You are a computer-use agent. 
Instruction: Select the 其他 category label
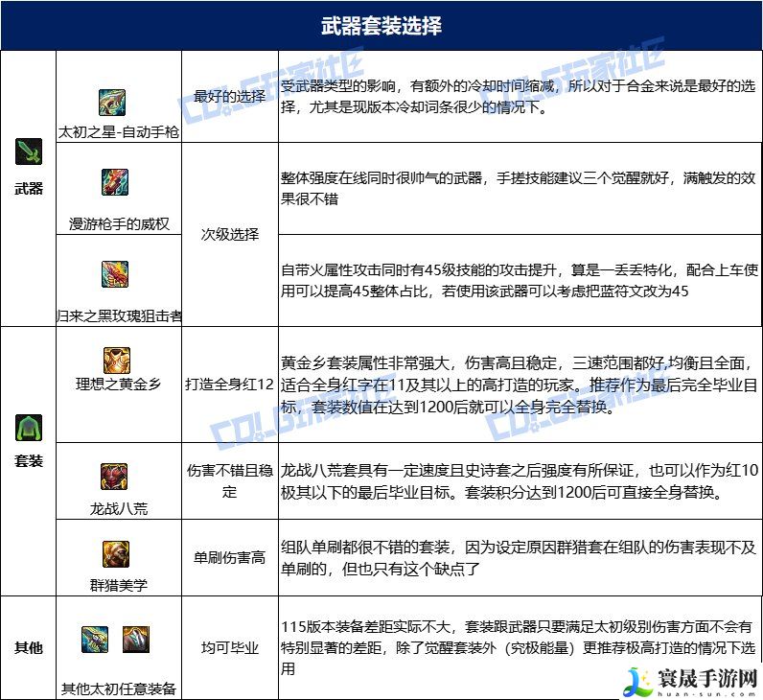pyautogui.click(x=29, y=648)
